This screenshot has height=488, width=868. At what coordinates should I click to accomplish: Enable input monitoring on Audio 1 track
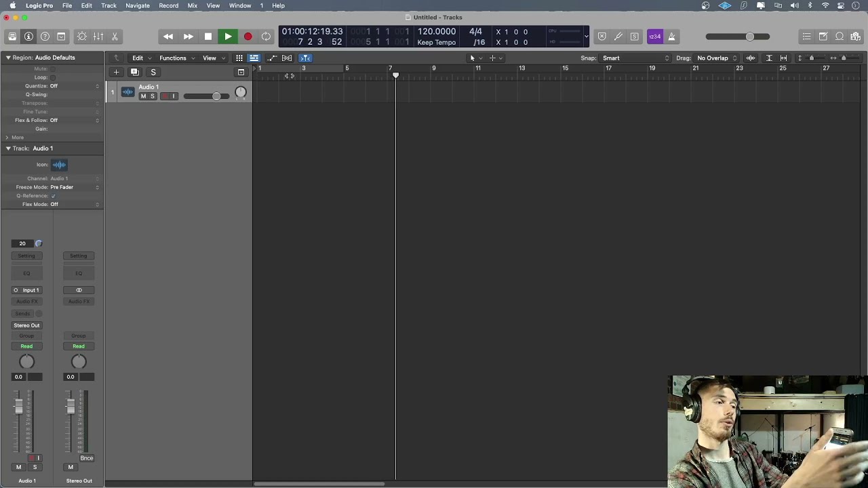(x=173, y=96)
